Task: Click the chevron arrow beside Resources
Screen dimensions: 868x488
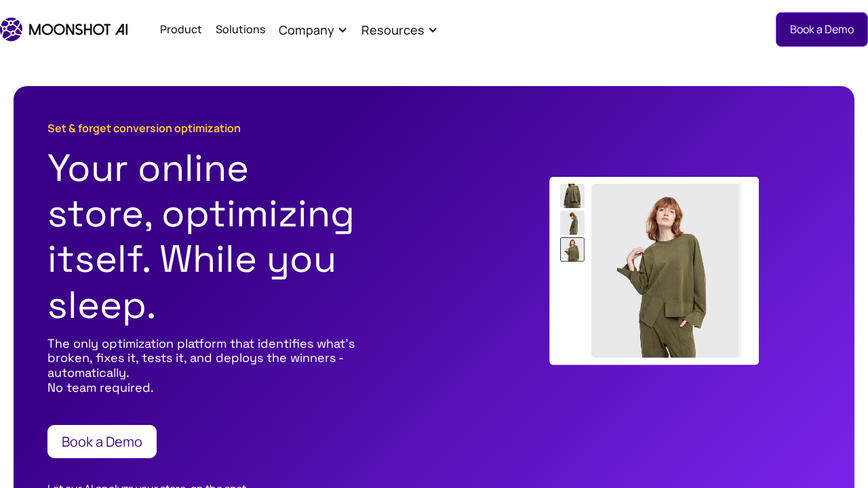Action: tap(433, 30)
